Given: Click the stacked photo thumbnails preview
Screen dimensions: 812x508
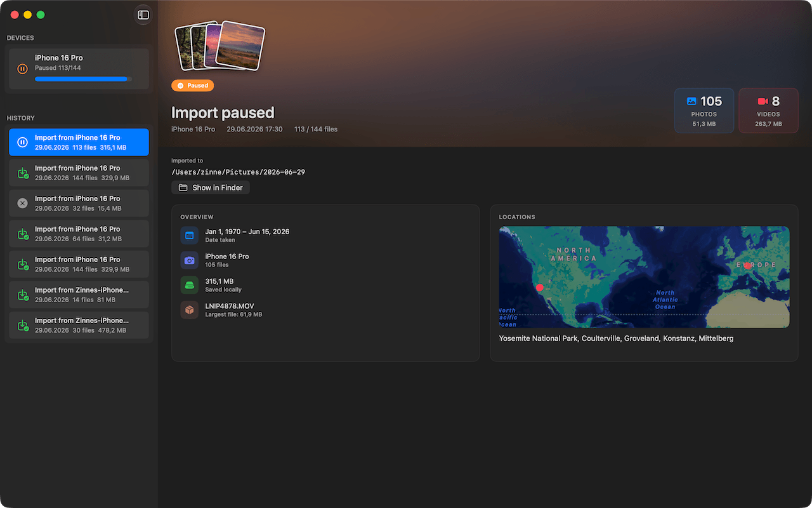Looking at the screenshot, I should pos(219,46).
